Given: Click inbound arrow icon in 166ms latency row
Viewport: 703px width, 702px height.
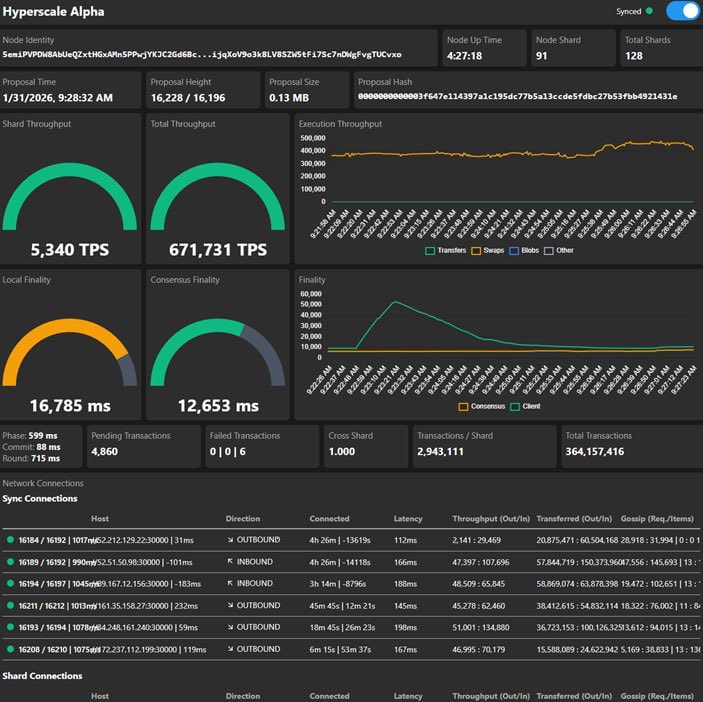Looking at the screenshot, I should coord(230,562).
